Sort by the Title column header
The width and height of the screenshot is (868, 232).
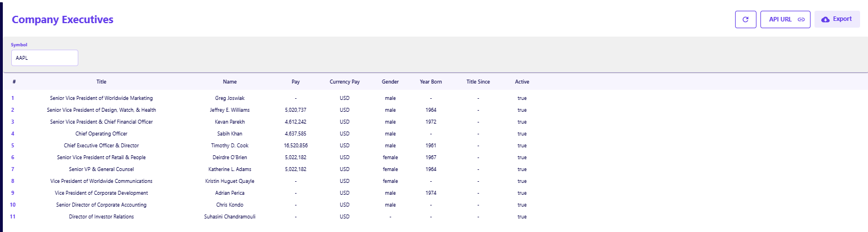point(101,82)
